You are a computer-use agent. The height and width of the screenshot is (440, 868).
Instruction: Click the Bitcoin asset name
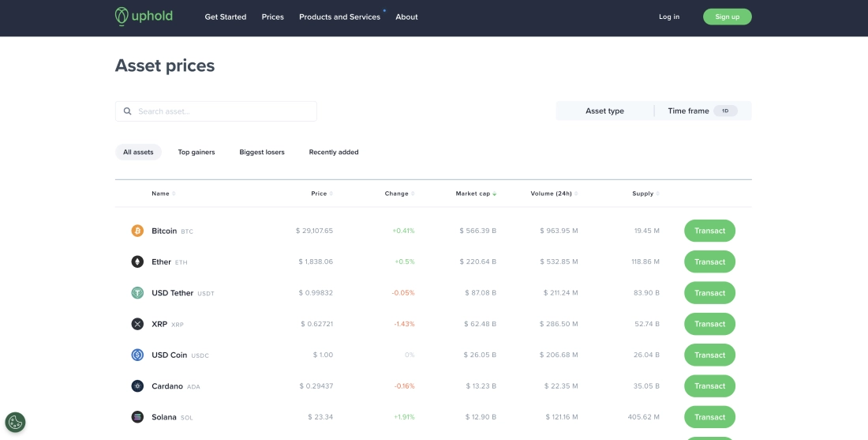coord(164,231)
